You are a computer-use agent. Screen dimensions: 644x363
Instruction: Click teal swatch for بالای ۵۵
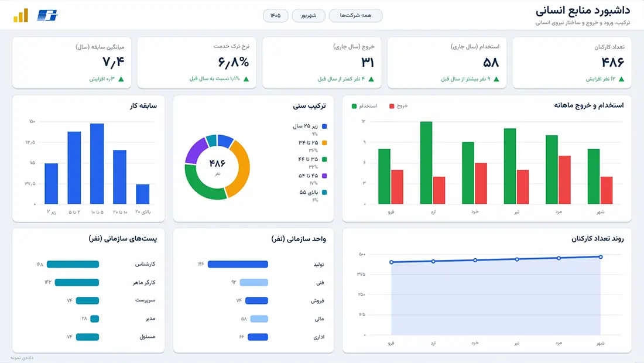coord(324,192)
